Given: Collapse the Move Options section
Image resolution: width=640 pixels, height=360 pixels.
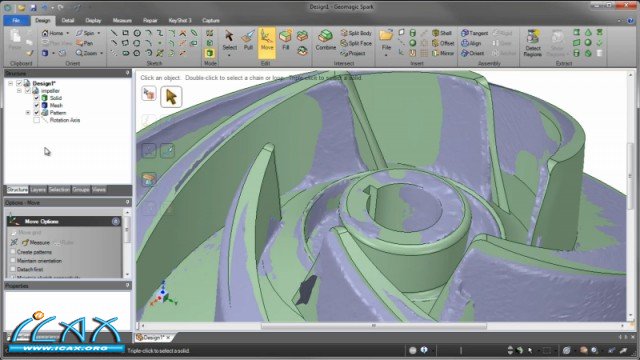Looking at the screenshot, I should 116,221.
